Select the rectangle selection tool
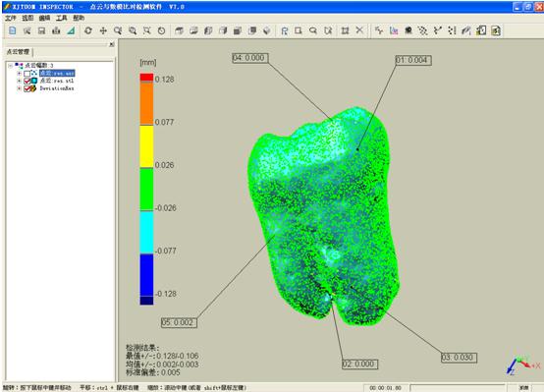Screen dimensions: 544x392 (x=299, y=30)
